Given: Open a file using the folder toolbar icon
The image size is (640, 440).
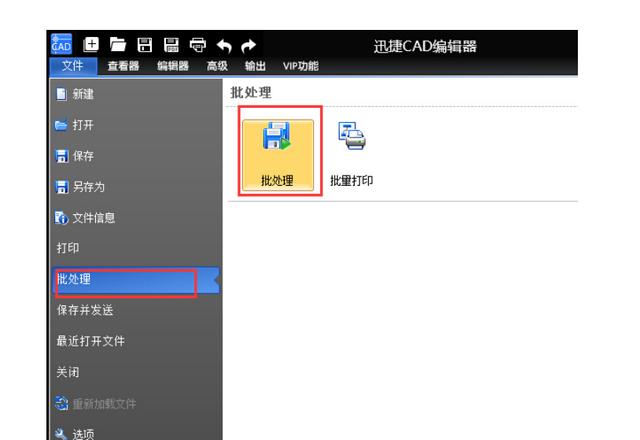Looking at the screenshot, I should [118, 44].
